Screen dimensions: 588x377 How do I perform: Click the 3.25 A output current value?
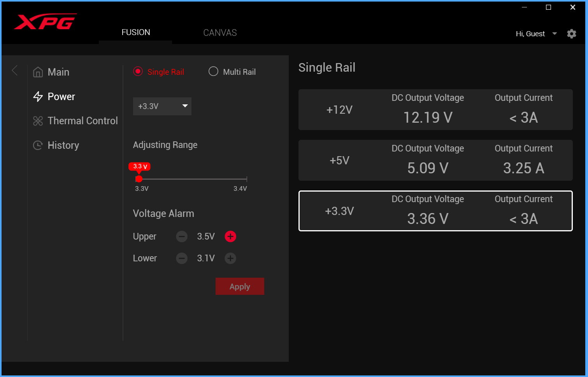523,168
